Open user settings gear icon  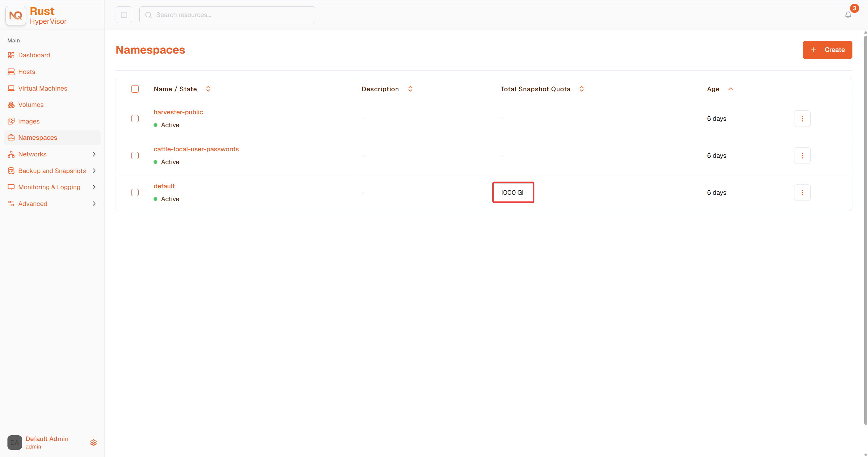click(94, 443)
